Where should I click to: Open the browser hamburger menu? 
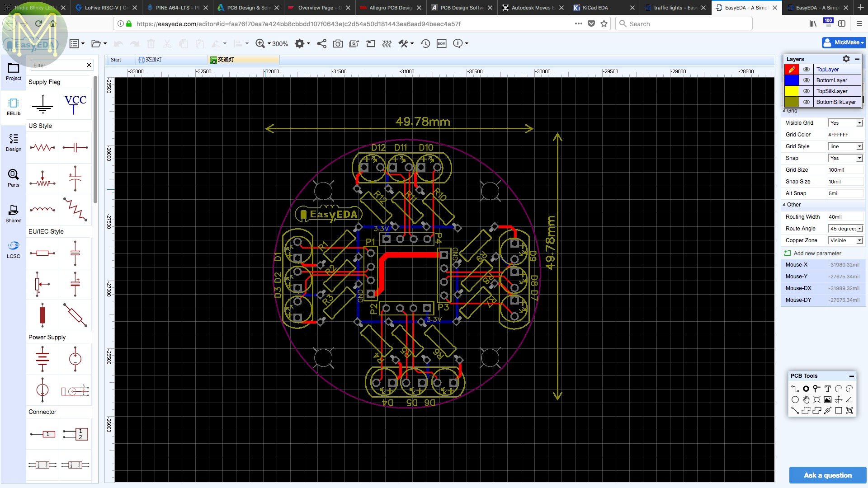coord(859,23)
